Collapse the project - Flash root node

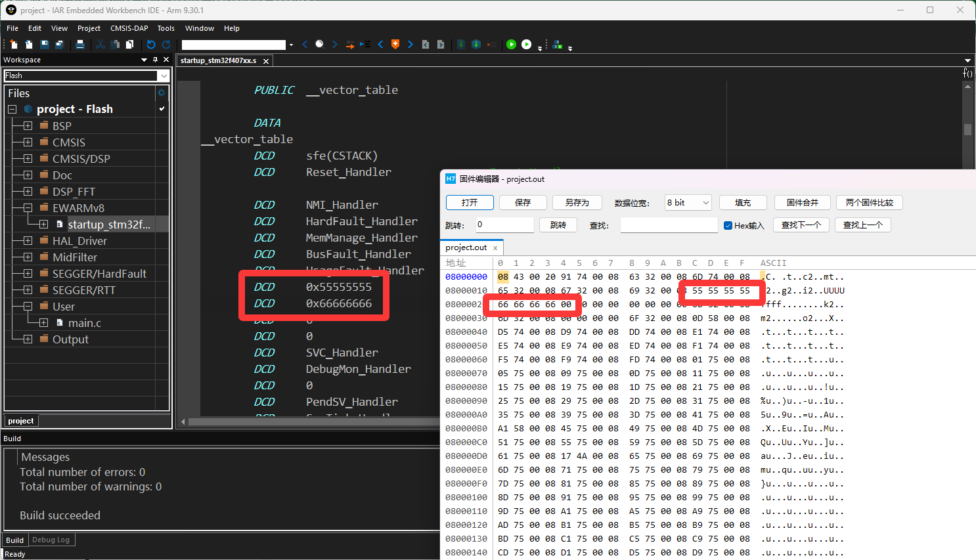(12, 109)
